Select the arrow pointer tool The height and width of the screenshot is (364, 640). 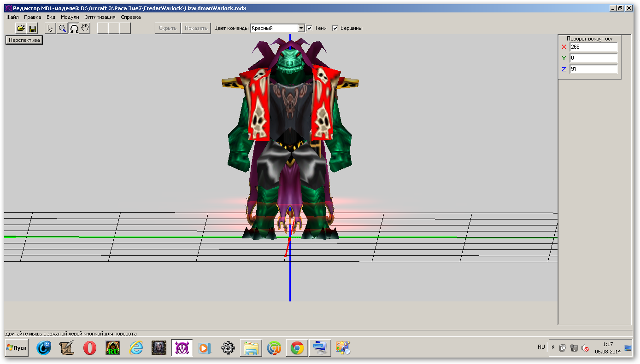point(51,29)
